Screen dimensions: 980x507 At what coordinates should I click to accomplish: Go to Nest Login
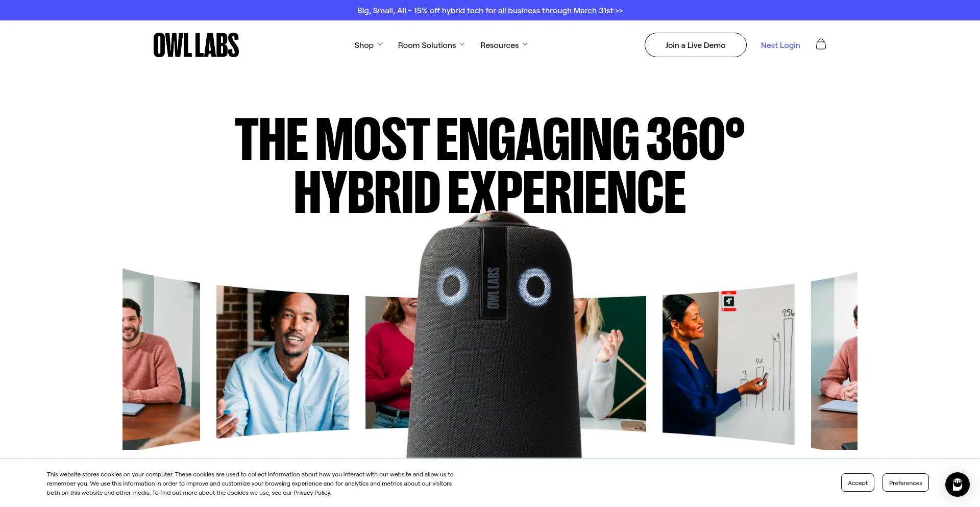780,45
